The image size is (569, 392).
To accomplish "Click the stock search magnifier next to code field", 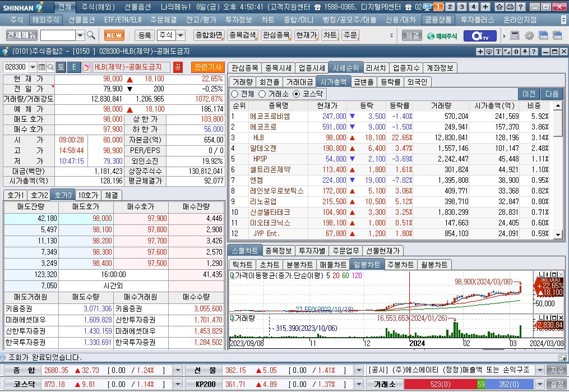I will click(x=51, y=67).
